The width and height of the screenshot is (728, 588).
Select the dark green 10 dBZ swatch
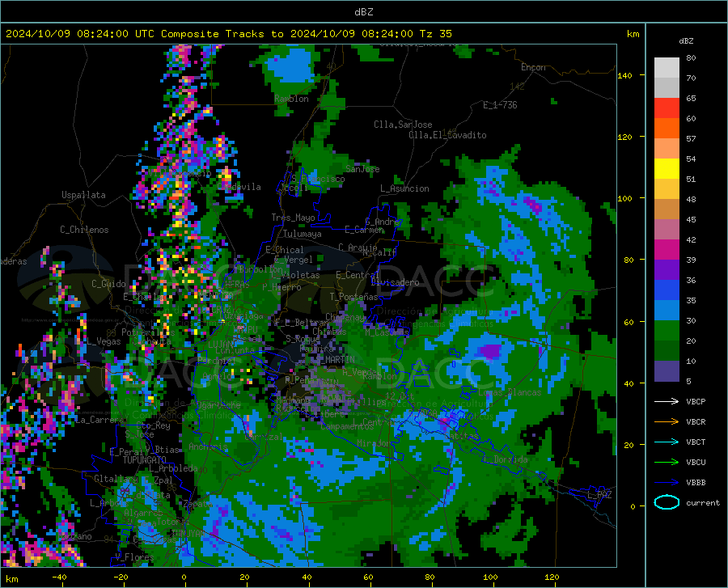(667, 351)
